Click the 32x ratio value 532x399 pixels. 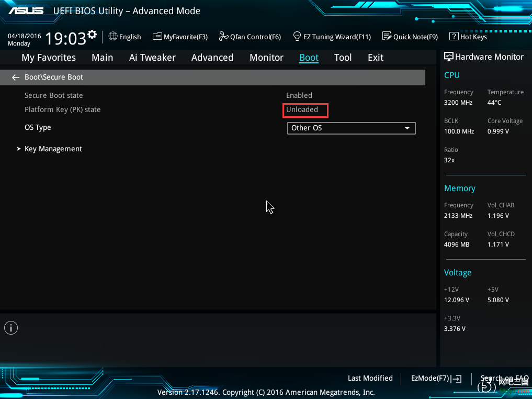(449, 160)
